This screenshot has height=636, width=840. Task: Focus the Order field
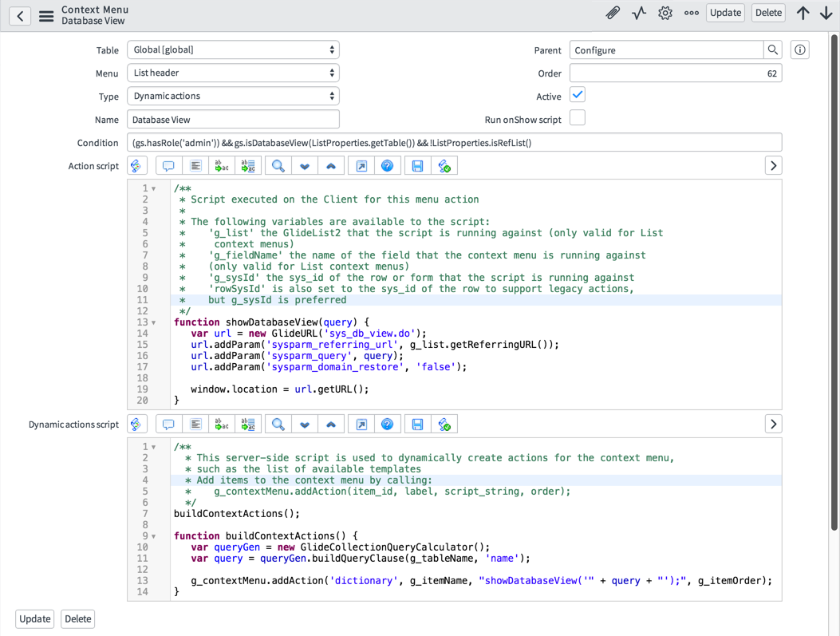[676, 73]
